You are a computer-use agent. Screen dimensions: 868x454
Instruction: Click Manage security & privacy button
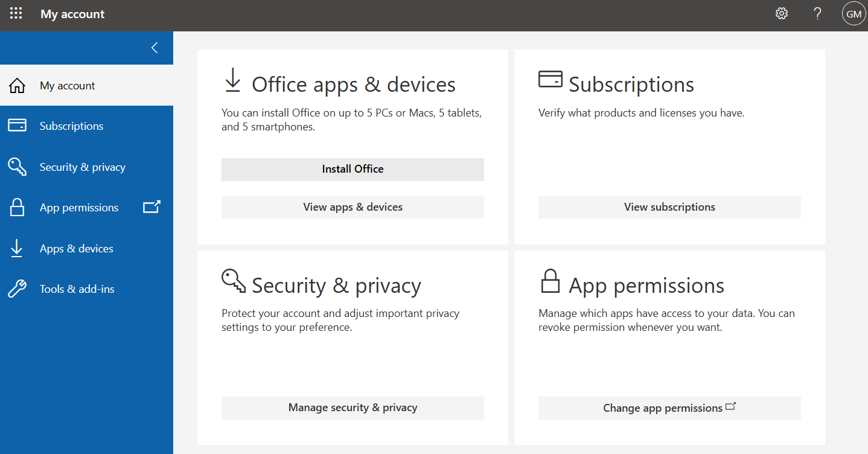click(x=353, y=408)
